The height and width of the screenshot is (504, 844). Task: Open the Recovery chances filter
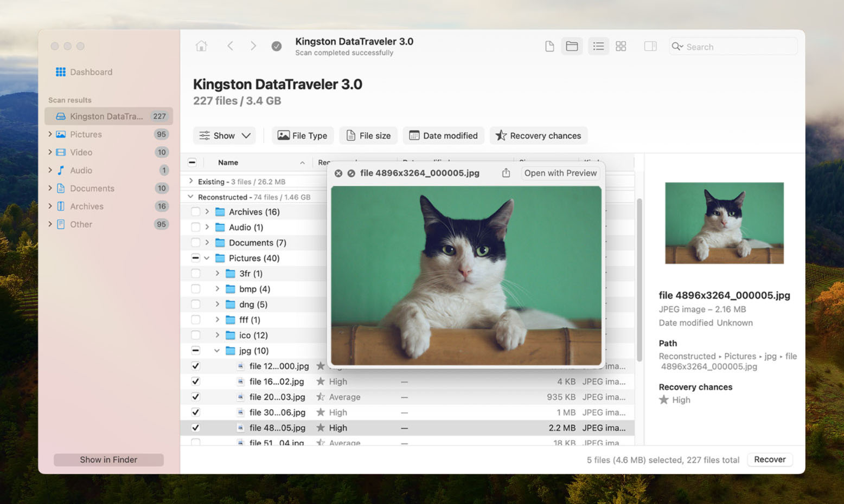(x=538, y=135)
